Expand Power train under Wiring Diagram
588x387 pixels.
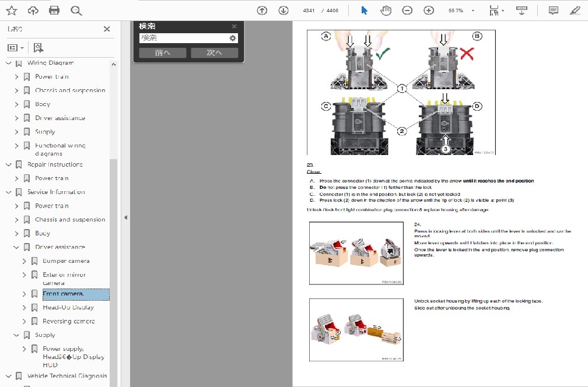(16, 76)
